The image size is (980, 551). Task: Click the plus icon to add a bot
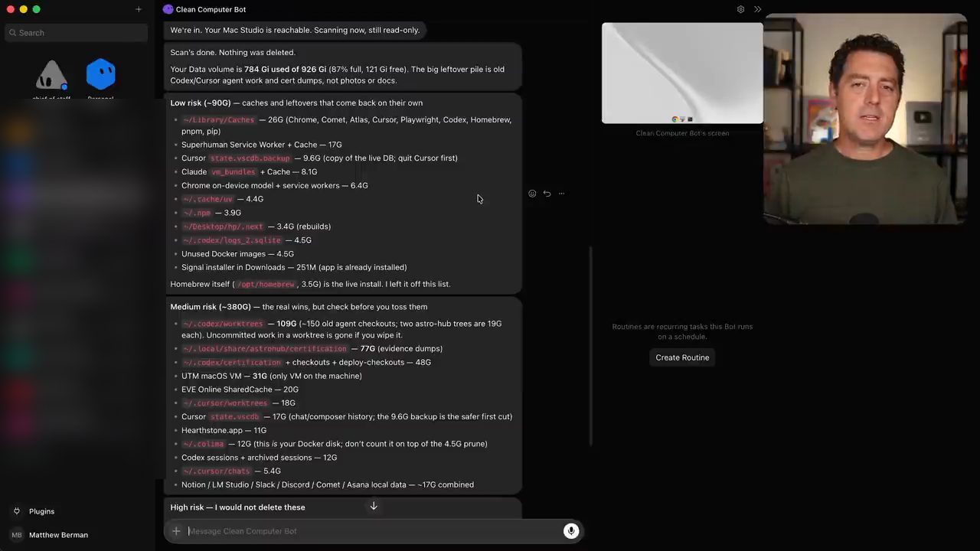139,9
